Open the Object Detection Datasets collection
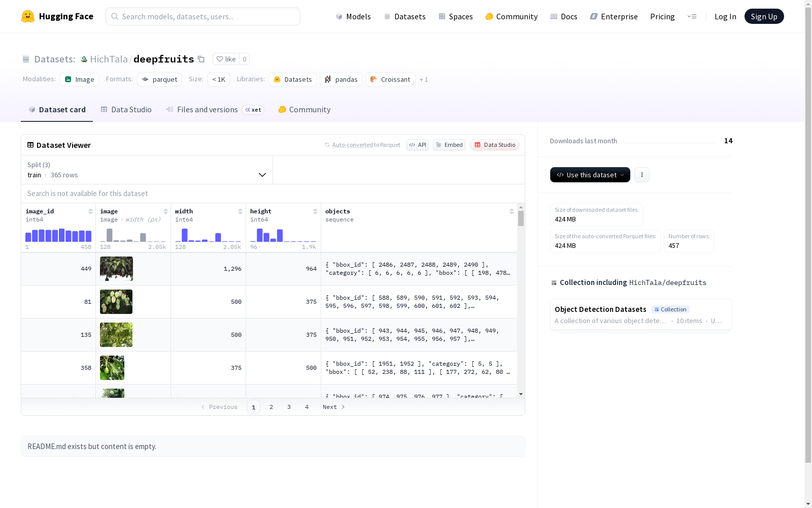This screenshot has height=508, width=812. [641, 314]
